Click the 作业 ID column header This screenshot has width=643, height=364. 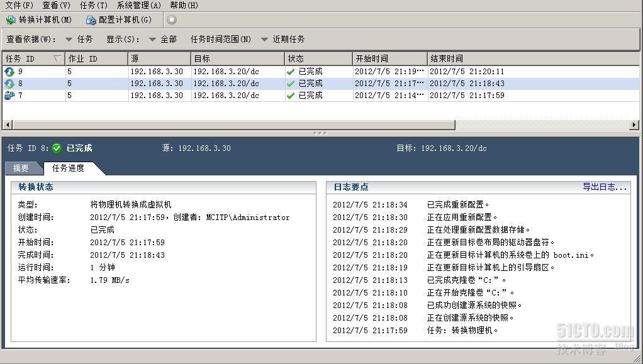pos(96,58)
